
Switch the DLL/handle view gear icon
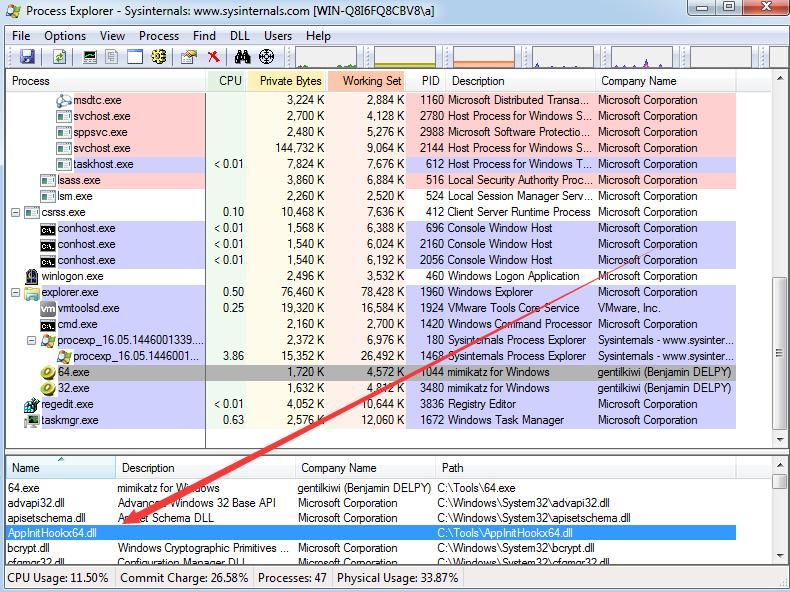[159, 57]
